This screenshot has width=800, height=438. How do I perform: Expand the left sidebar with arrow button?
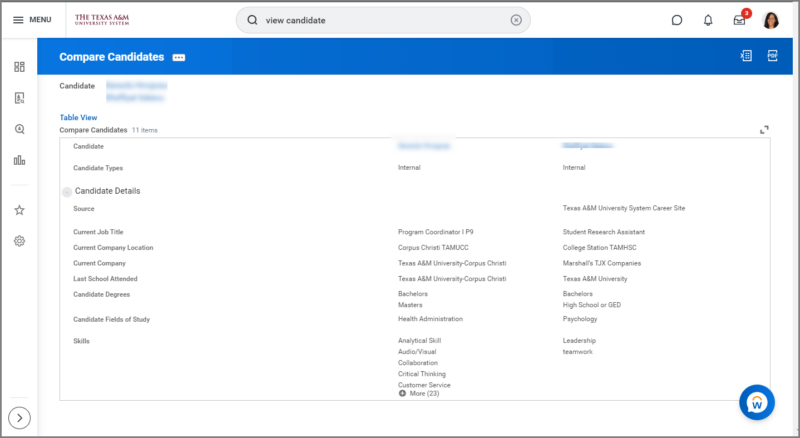tap(20, 417)
